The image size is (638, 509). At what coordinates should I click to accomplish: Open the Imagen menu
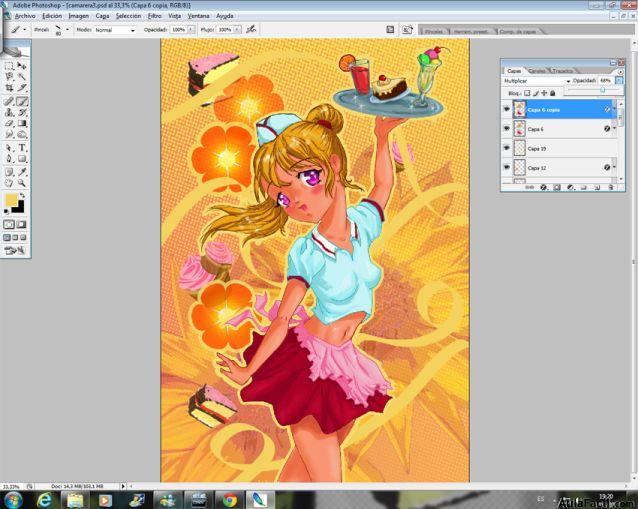click(x=79, y=16)
